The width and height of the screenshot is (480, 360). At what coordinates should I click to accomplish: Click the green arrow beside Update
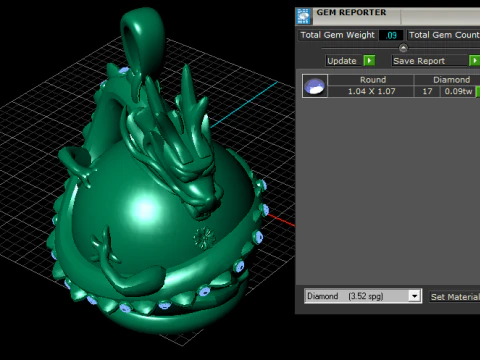coord(369,61)
